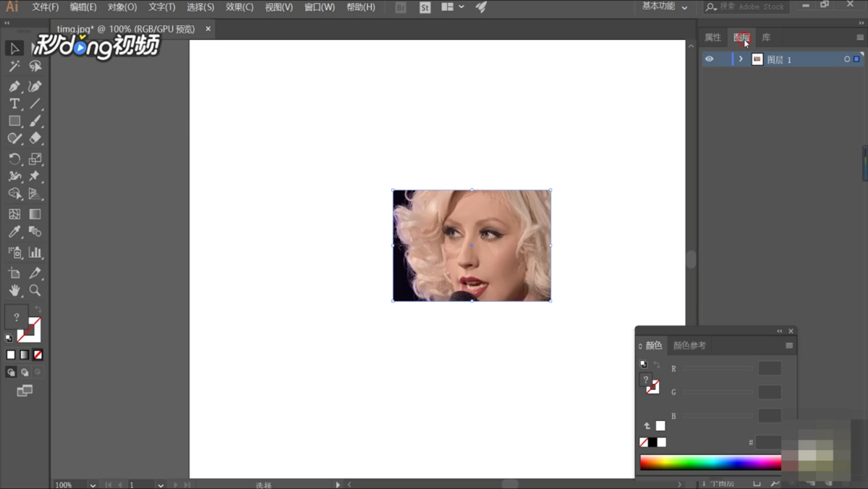Viewport: 868px width, 489px height.
Task: Collapse the 颜色 panel with double arrows
Action: [x=780, y=331]
